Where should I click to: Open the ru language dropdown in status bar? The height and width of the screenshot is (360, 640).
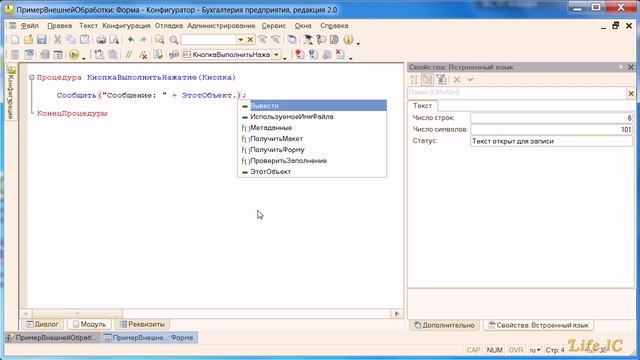[535, 350]
